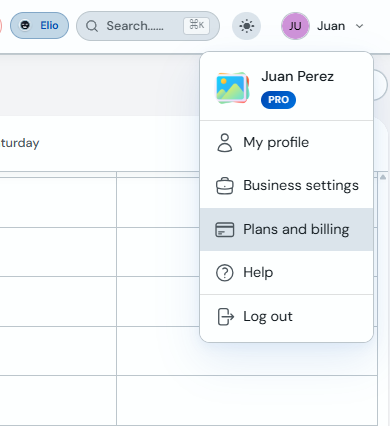This screenshot has height=426, width=390.
Task: Click the Elio face icon
Action: pos(25,25)
